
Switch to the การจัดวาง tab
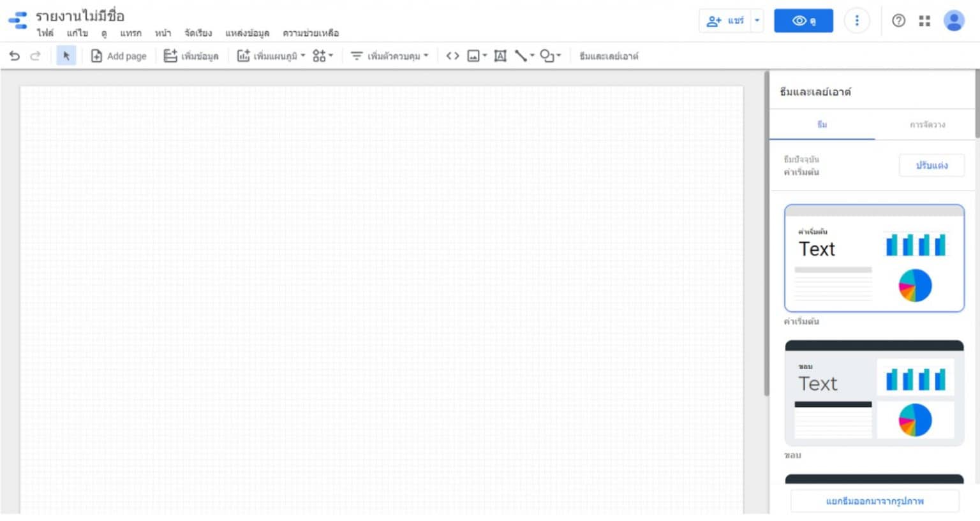[928, 124]
